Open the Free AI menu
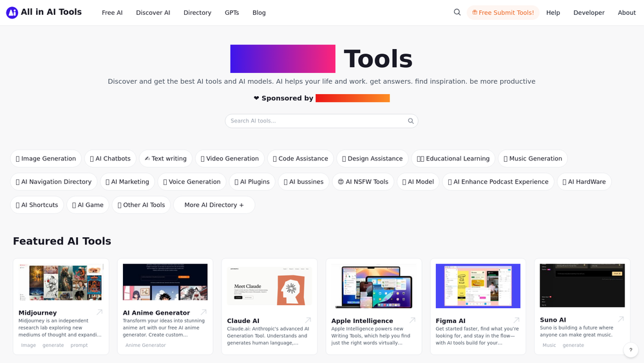Viewport: 644px width, 363px height. tap(112, 13)
